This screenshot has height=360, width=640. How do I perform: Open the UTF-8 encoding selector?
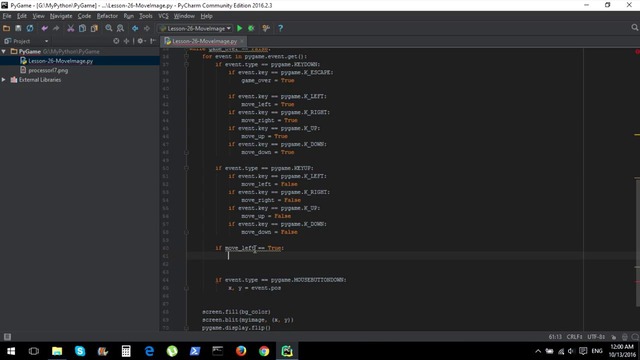596,337
